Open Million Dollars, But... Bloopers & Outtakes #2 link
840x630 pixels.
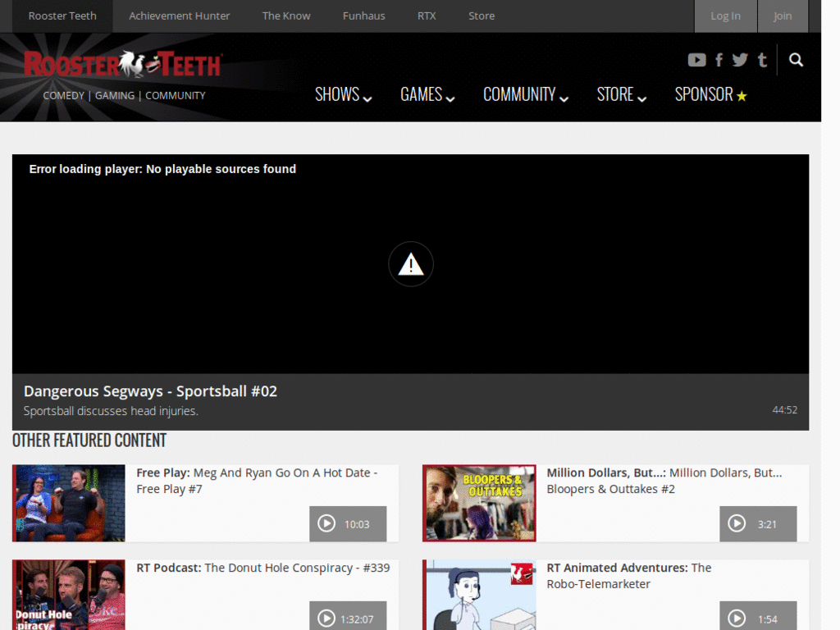click(664, 481)
